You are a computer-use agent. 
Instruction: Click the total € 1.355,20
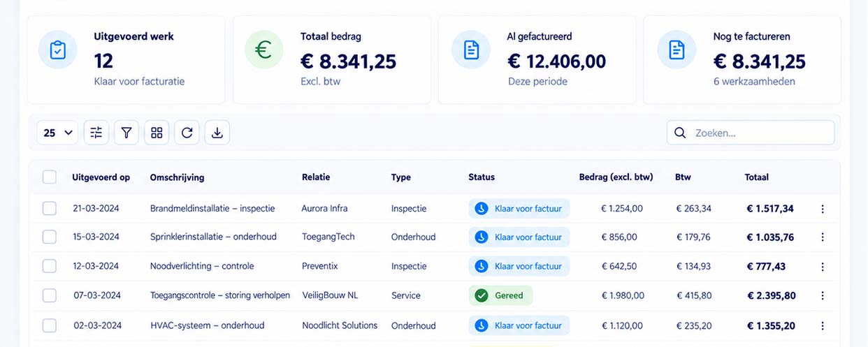770,326
